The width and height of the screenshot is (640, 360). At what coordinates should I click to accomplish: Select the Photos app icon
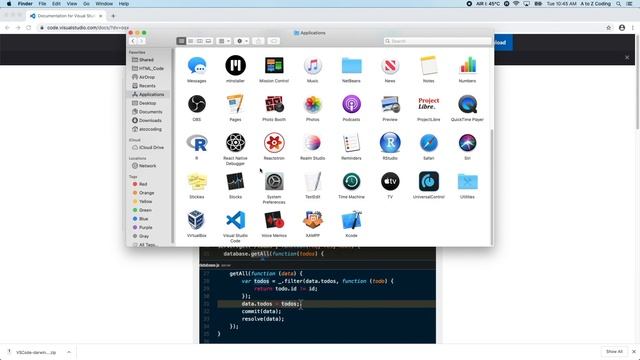(313, 104)
